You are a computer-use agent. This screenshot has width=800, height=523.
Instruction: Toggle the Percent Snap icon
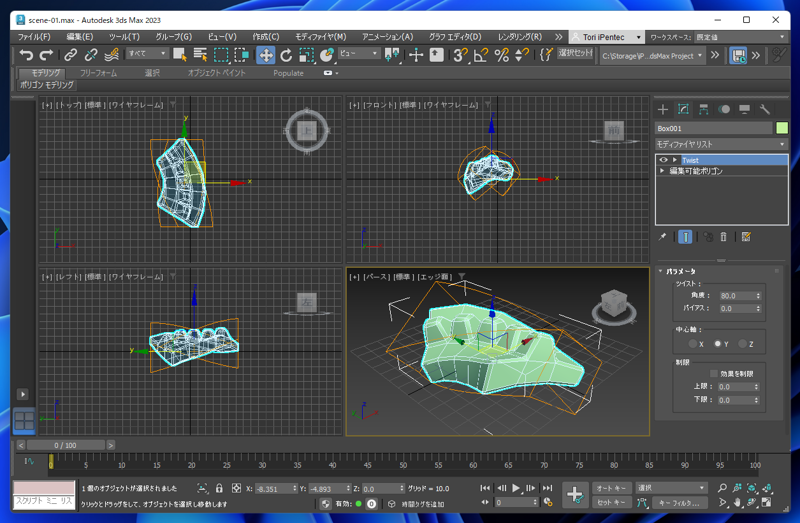click(502, 55)
